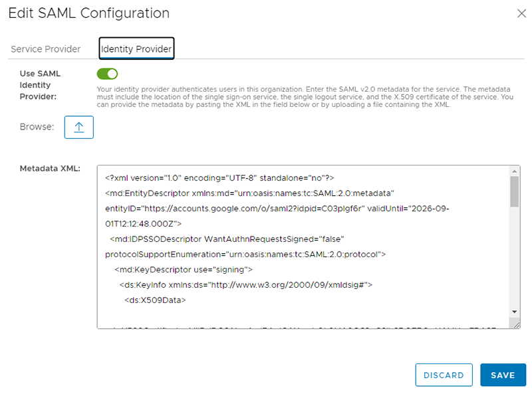Click the Metadata XML field label
Viewport: 532px width, 394px height.
[x=50, y=169]
